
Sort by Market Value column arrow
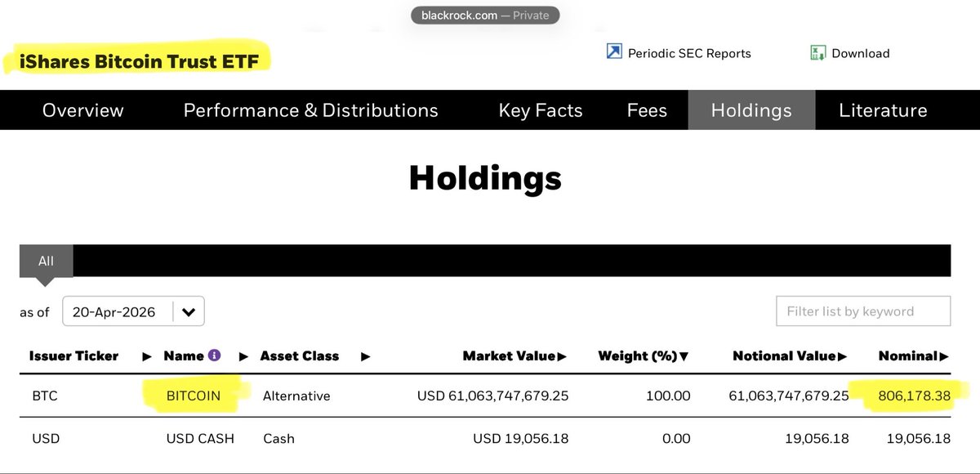tap(563, 356)
